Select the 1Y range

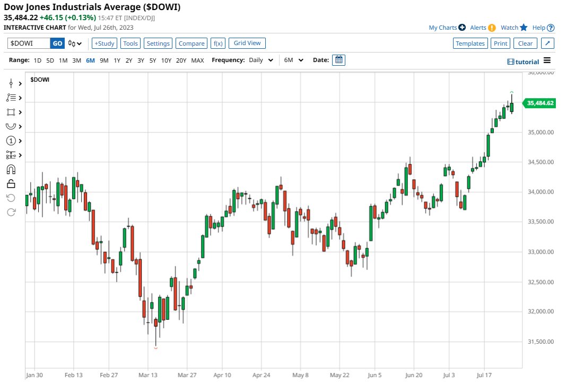coord(117,60)
